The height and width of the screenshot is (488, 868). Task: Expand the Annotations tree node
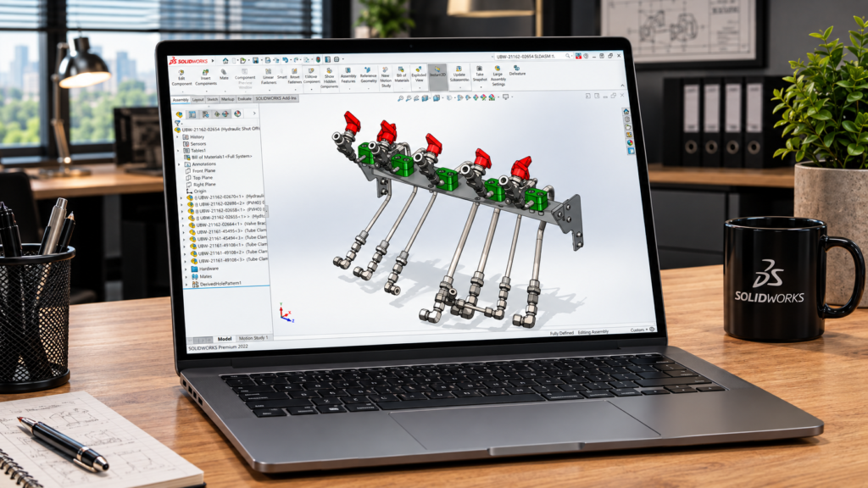pyautogui.click(x=180, y=164)
